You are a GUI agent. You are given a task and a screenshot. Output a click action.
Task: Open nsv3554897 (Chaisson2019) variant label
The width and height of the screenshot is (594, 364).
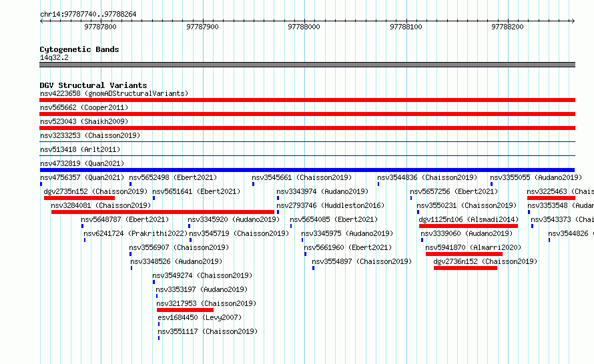(x=362, y=261)
